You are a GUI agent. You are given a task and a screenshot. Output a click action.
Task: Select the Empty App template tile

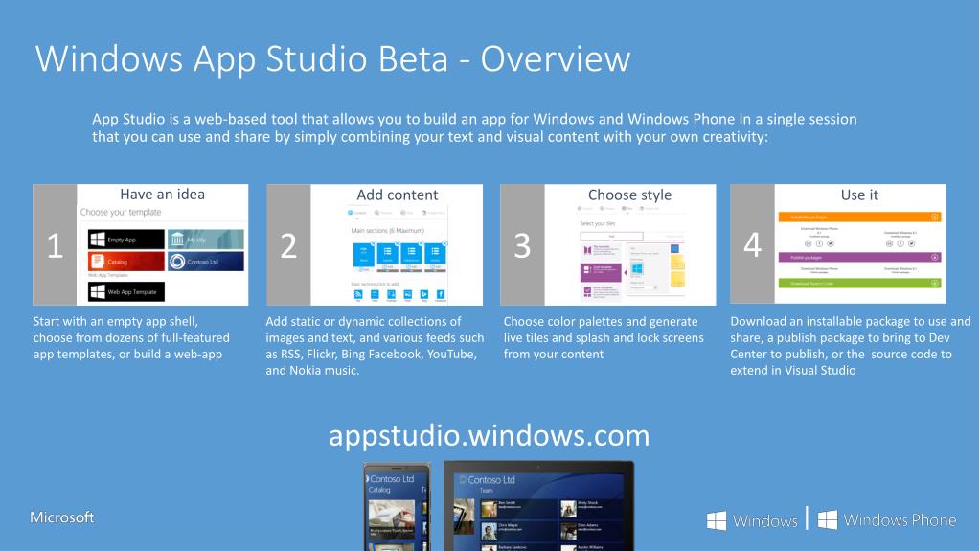click(126, 240)
